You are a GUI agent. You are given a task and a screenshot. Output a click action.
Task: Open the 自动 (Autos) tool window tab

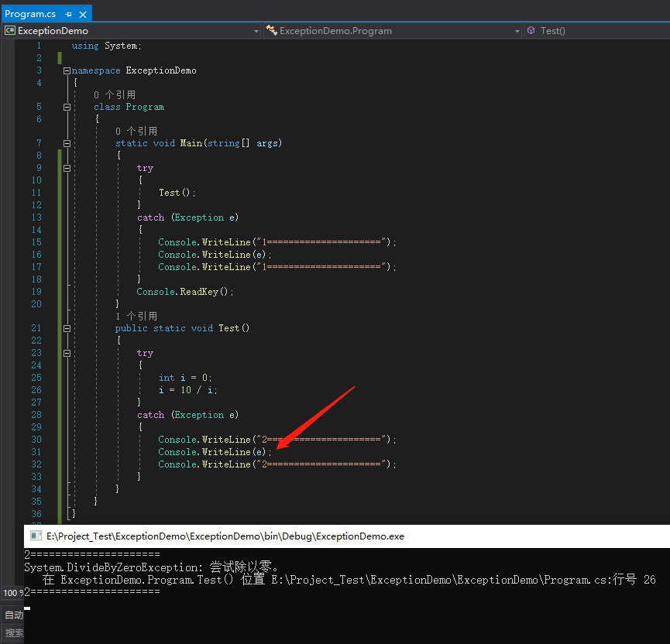point(13,615)
